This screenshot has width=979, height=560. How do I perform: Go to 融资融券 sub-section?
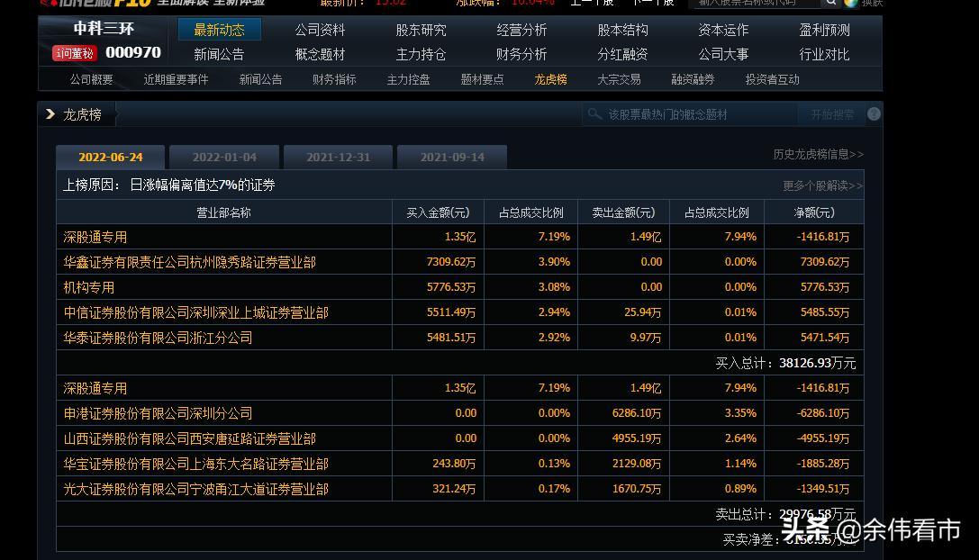click(x=693, y=79)
